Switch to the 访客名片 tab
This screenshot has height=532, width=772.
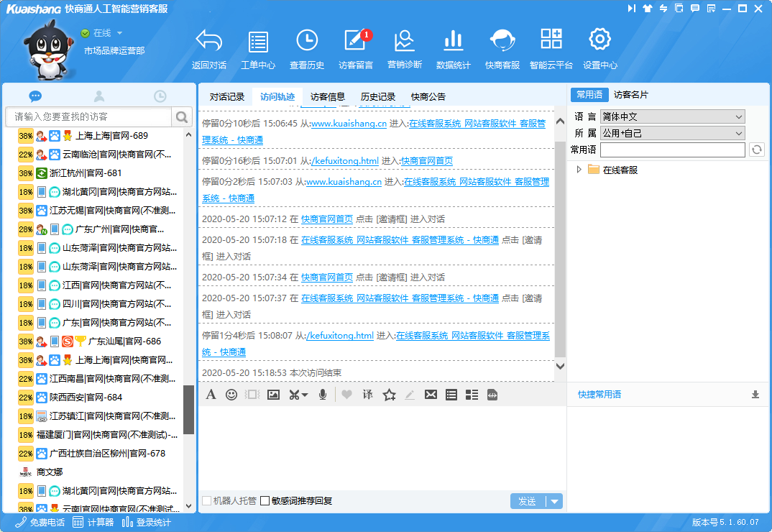[x=631, y=95]
